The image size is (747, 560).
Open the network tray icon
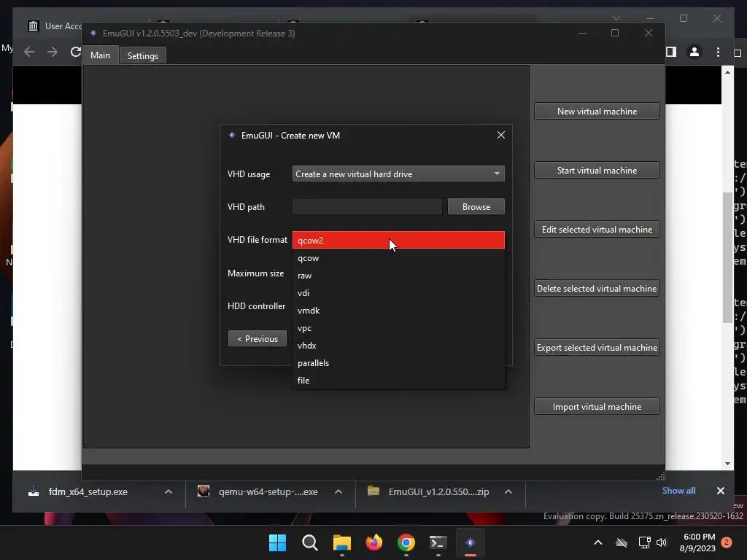pyautogui.click(x=644, y=542)
